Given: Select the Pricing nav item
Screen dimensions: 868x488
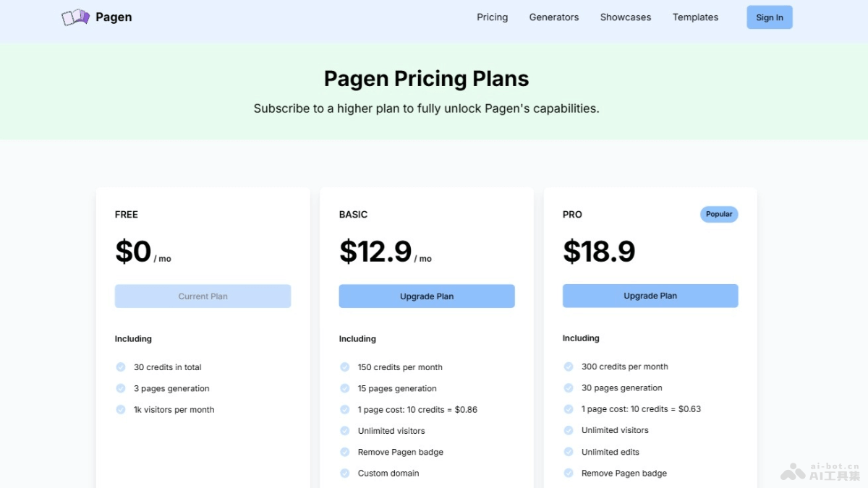Looking at the screenshot, I should coord(492,17).
